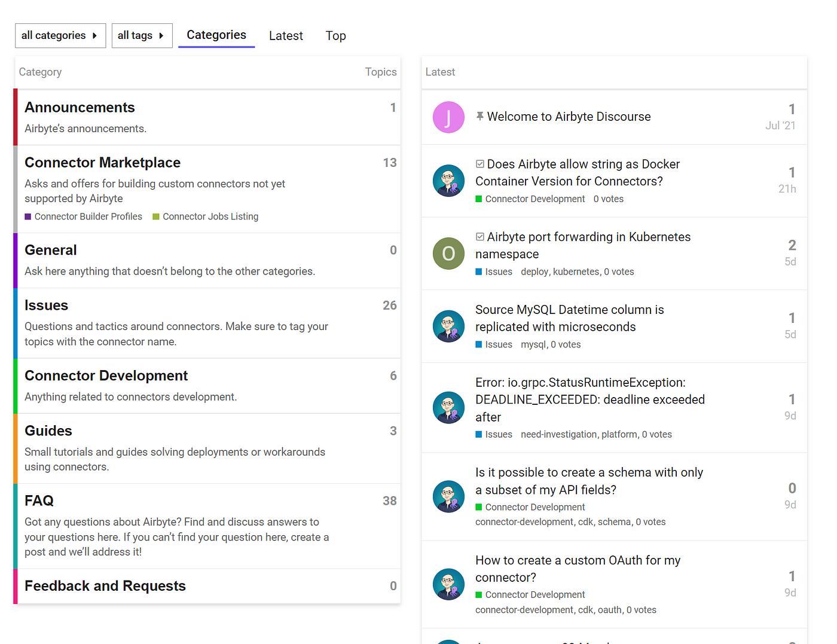Viewport: 837px width, 644px height.
Task: Click the mysql tag
Action: tap(533, 344)
